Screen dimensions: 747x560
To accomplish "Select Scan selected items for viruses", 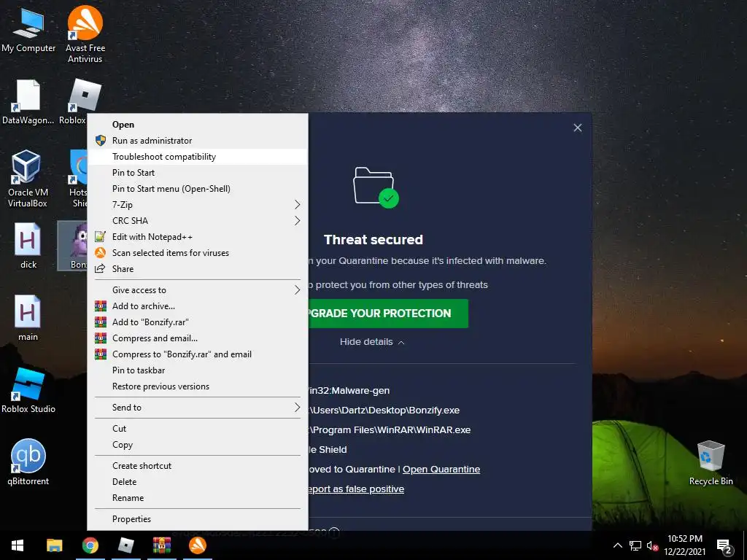I will coord(198,253).
